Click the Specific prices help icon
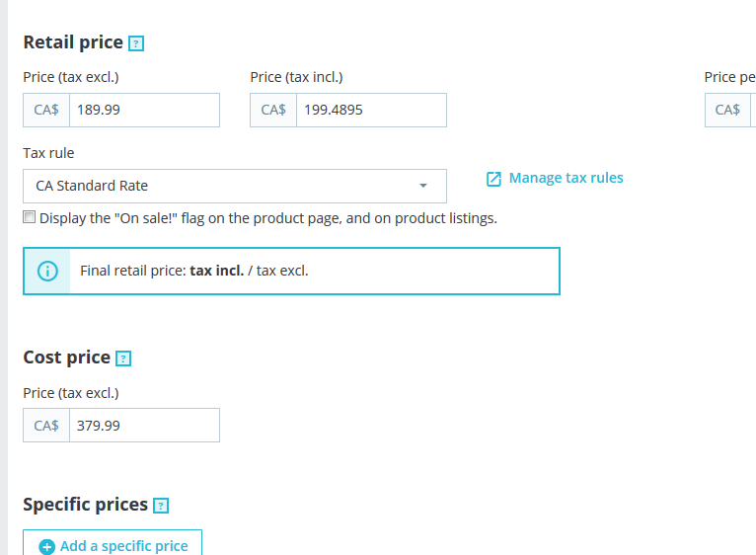Screen dimensions: 756x555 coord(161,506)
